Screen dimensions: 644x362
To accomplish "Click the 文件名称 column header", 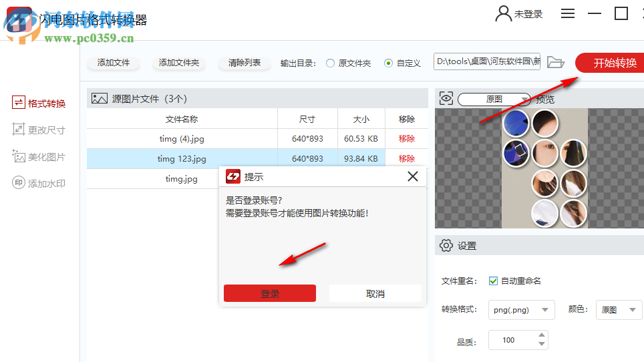I will (x=182, y=119).
